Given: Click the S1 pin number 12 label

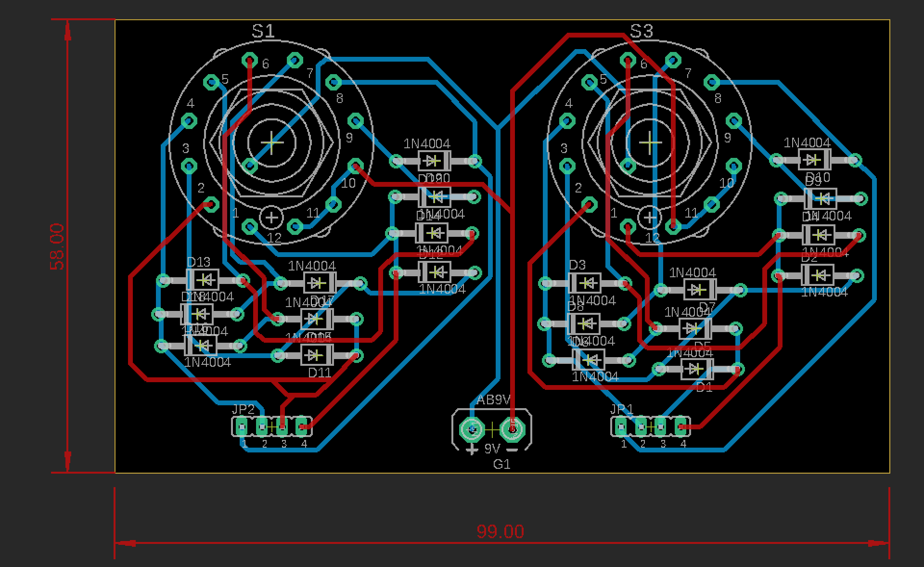Looking at the screenshot, I should (x=274, y=238).
